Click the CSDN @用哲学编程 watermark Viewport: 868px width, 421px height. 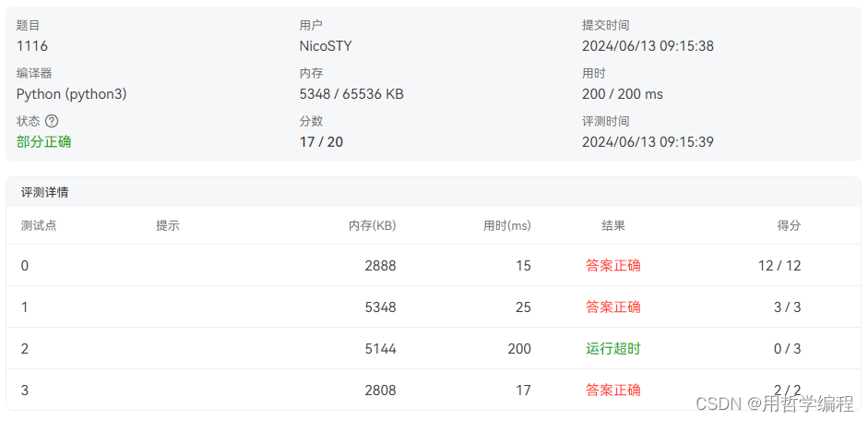point(775,403)
